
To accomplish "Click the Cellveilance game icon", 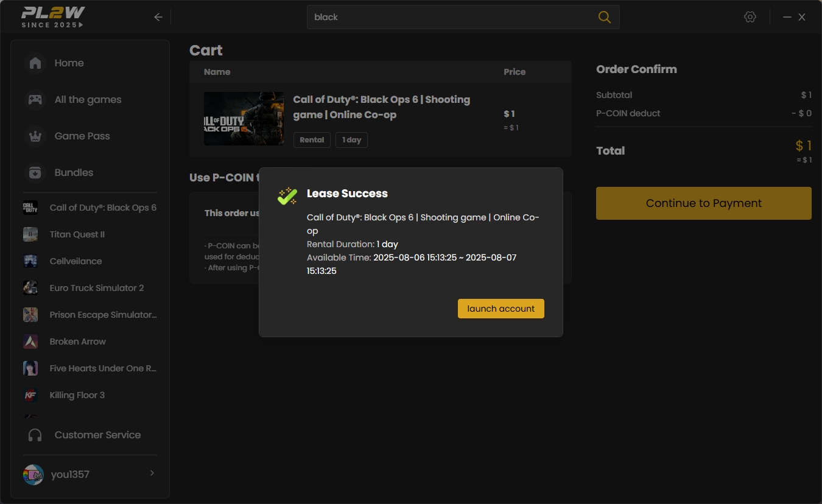I will (30, 261).
